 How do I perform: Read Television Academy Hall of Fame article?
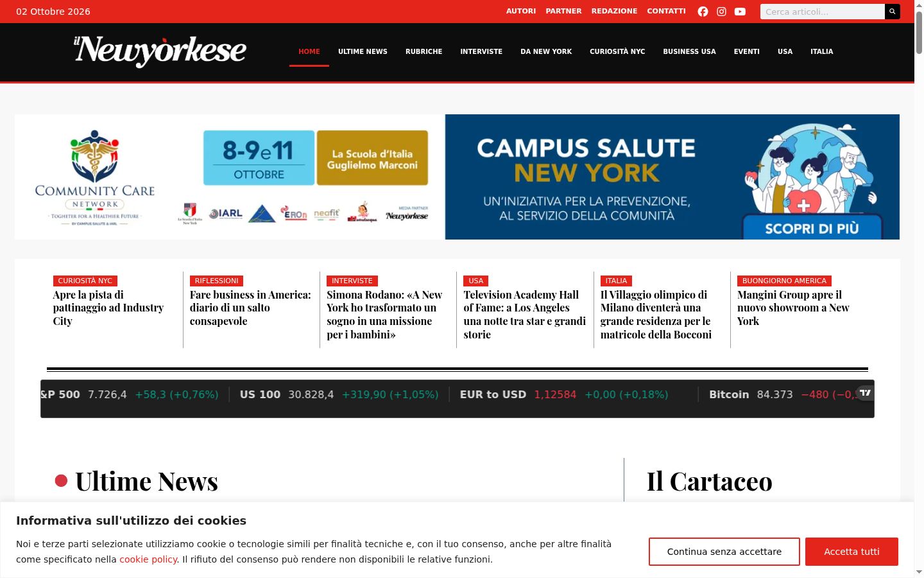[x=525, y=315]
